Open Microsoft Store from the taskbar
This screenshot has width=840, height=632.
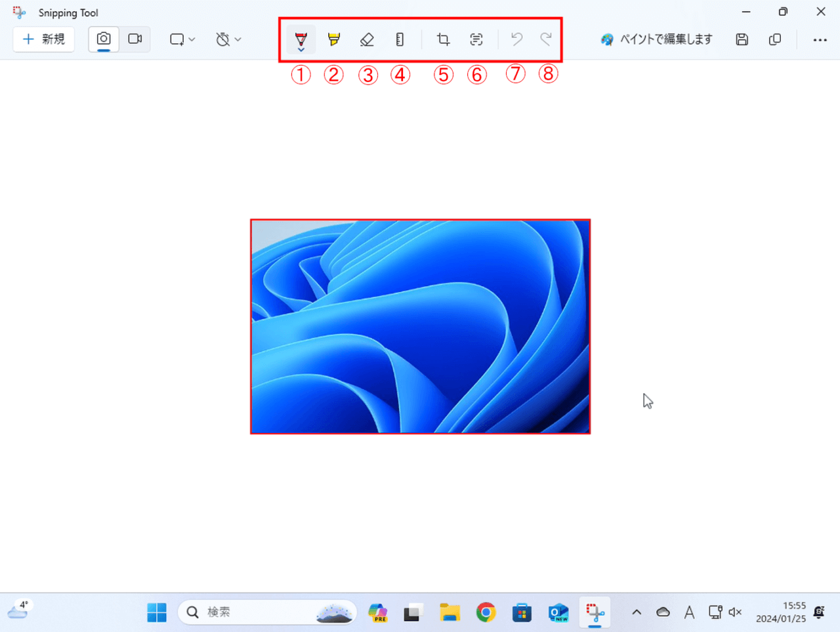click(x=522, y=612)
